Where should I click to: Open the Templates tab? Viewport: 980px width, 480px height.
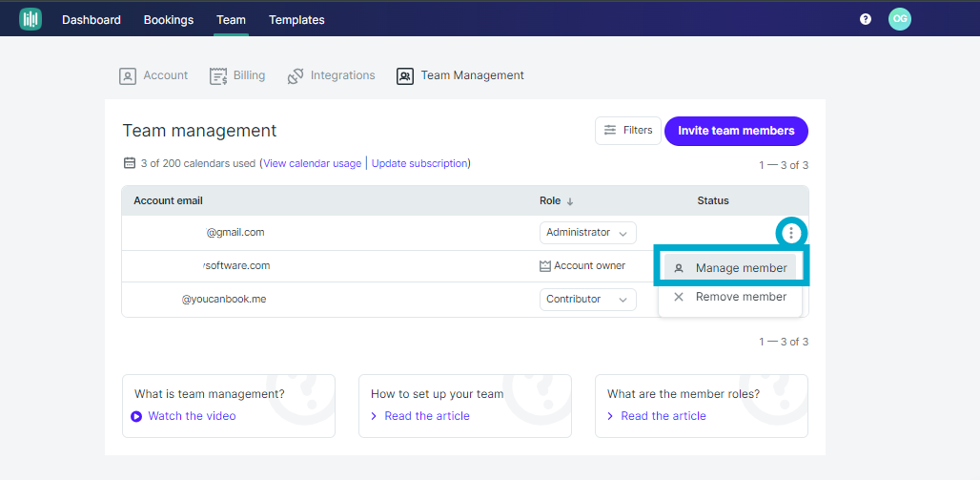[x=296, y=20]
